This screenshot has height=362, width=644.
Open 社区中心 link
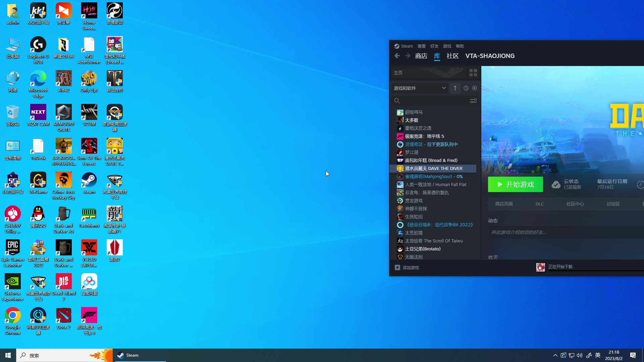coord(575,204)
